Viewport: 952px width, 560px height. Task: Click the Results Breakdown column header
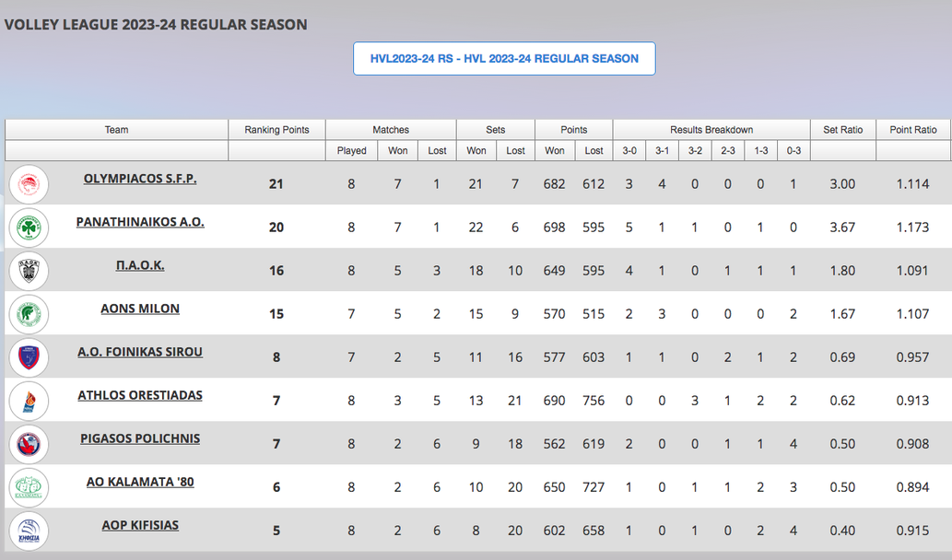pyautogui.click(x=711, y=130)
